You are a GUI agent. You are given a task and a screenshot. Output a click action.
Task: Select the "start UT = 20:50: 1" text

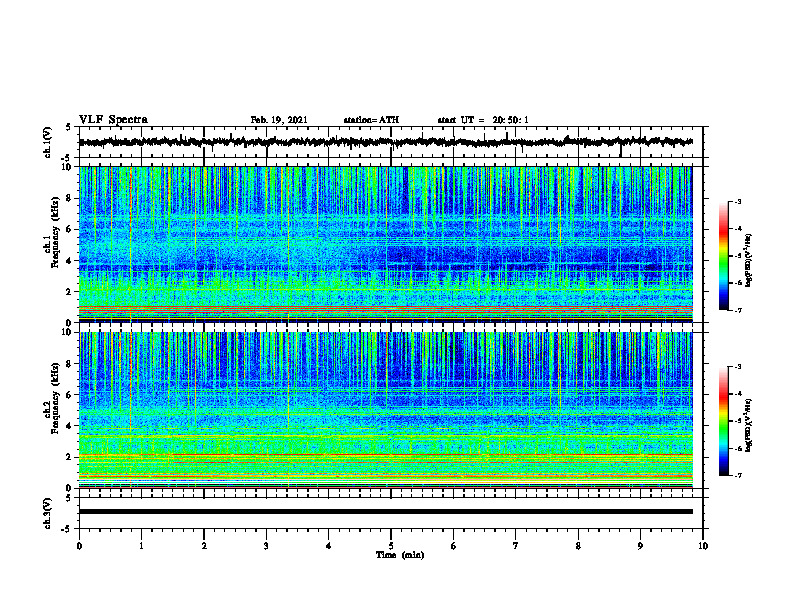click(x=483, y=120)
